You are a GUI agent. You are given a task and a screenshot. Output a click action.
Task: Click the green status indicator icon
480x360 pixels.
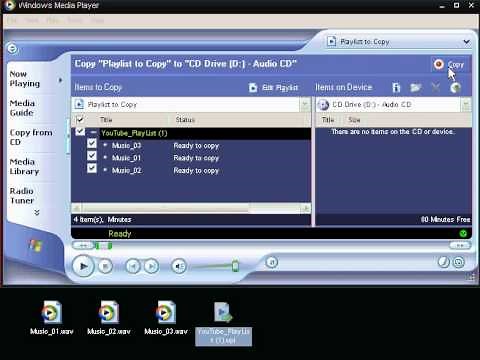[x=463, y=233]
